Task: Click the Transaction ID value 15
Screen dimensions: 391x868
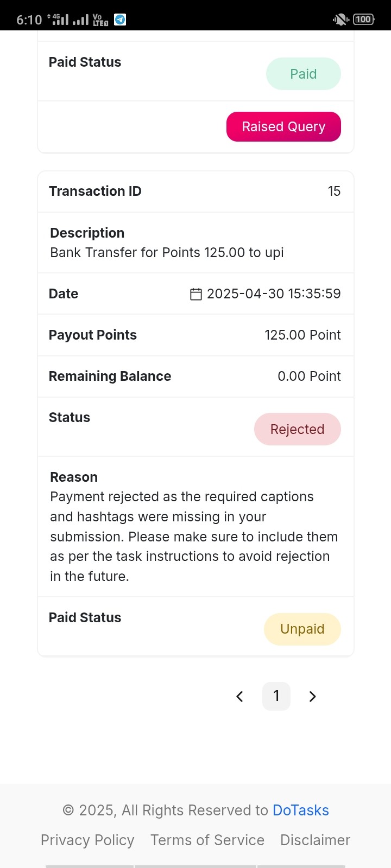Action: [334, 191]
